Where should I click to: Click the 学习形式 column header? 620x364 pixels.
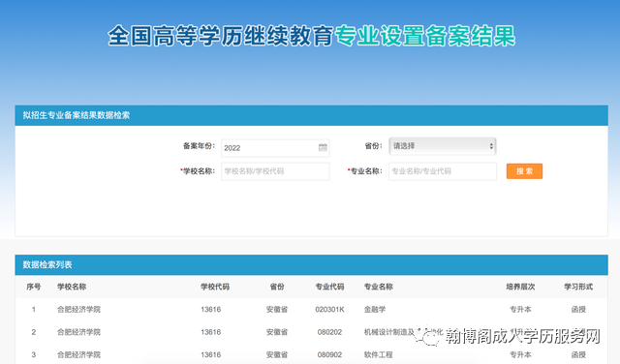578,287
